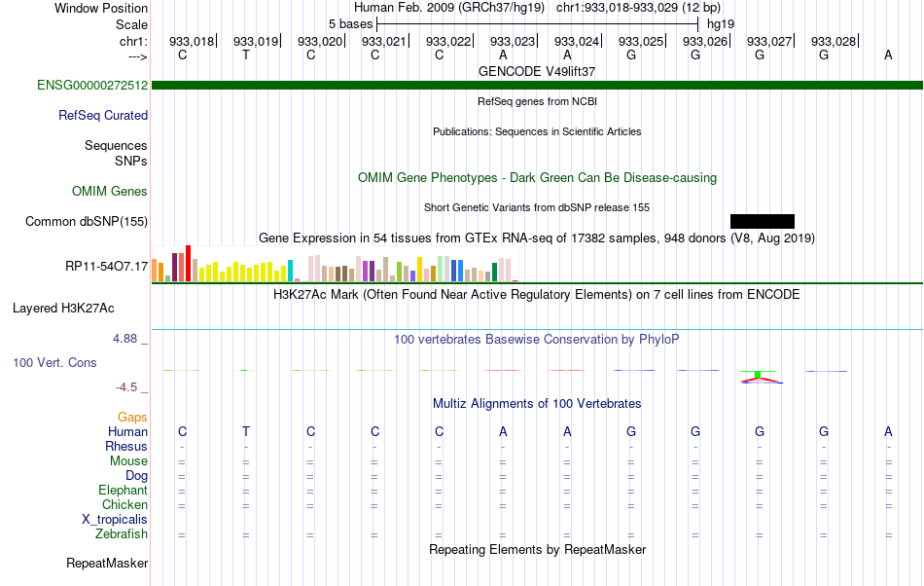Click the GTEx Gene Expression title

tap(537, 238)
